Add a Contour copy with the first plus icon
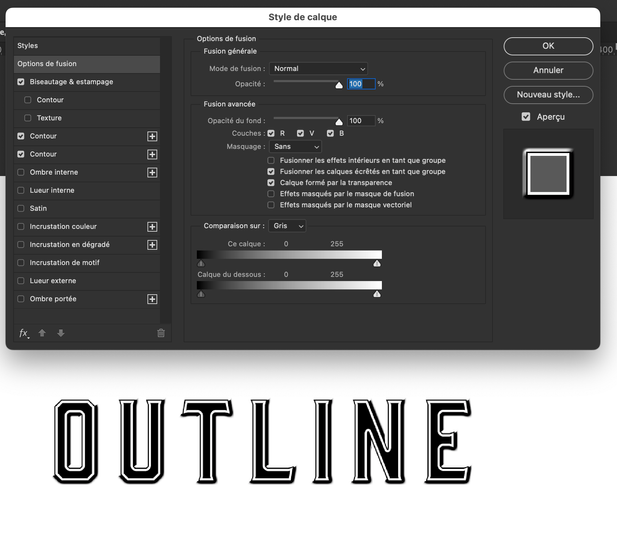The width and height of the screenshot is (617, 535). tap(152, 136)
